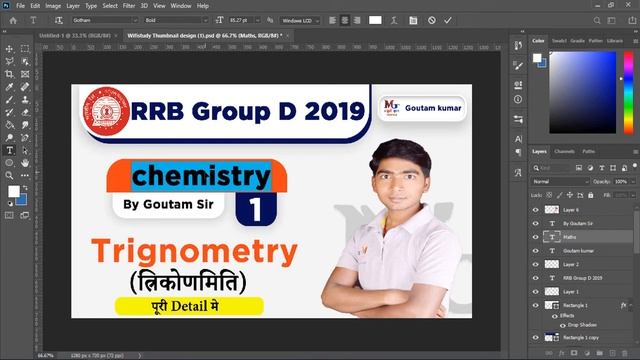
Task: Click the search icon in options bar
Action: (597, 20)
